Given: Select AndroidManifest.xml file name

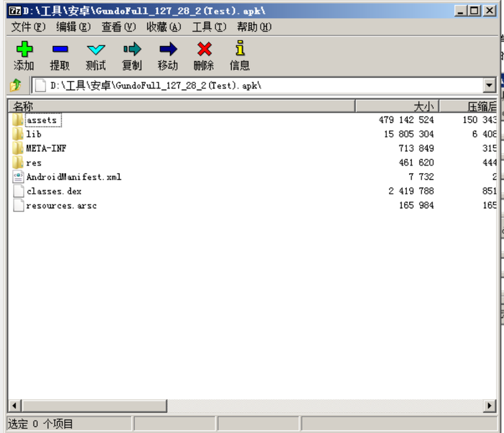Looking at the screenshot, I should (x=74, y=177).
